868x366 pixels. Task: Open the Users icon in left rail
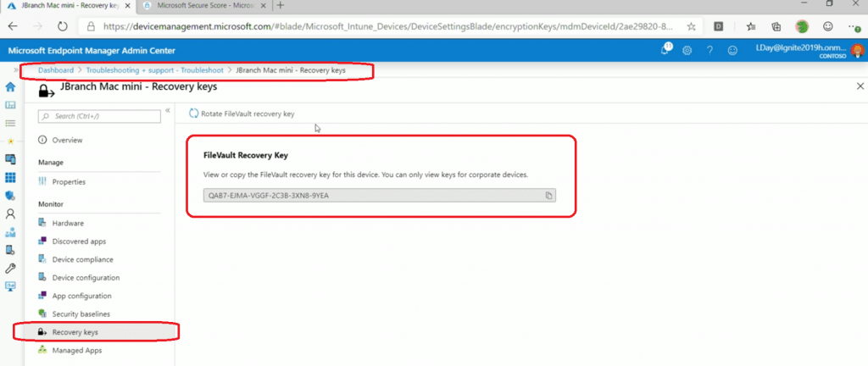10,214
